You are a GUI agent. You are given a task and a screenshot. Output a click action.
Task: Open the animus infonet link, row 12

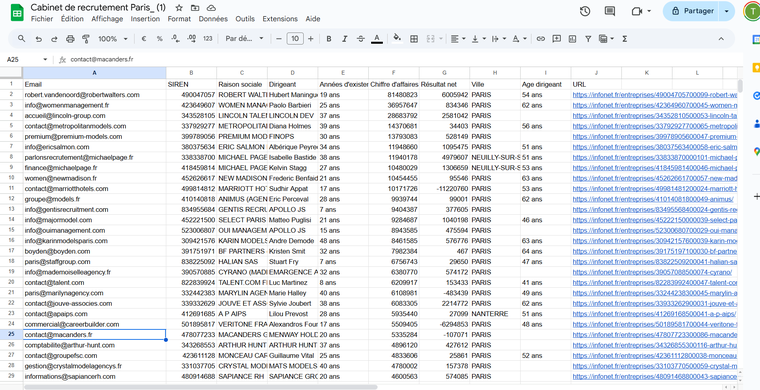653,199
